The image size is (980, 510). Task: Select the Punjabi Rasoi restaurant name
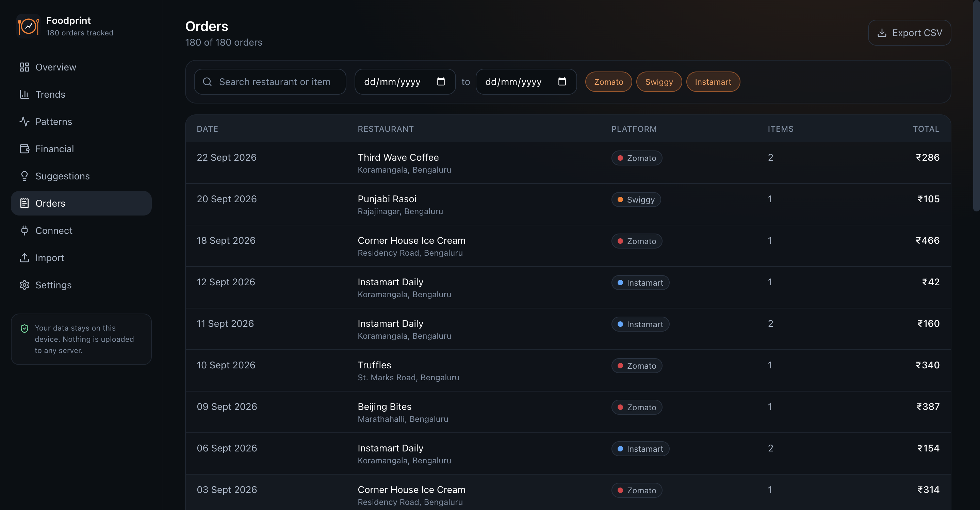[387, 199]
